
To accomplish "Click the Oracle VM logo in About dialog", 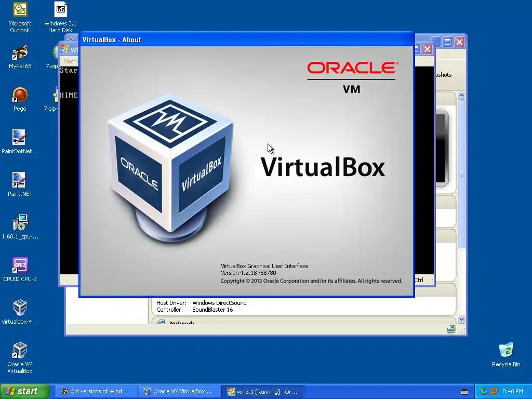I will 352,77.
